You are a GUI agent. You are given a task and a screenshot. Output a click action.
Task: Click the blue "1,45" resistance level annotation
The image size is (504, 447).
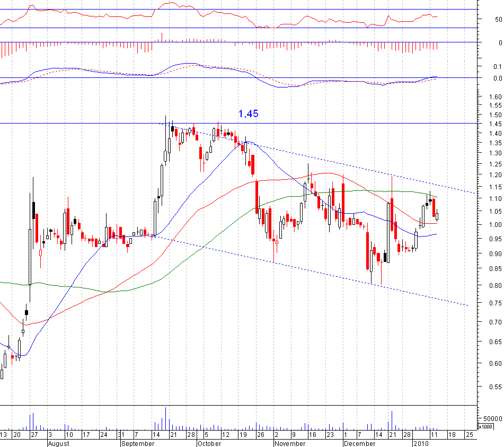tap(248, 113)
